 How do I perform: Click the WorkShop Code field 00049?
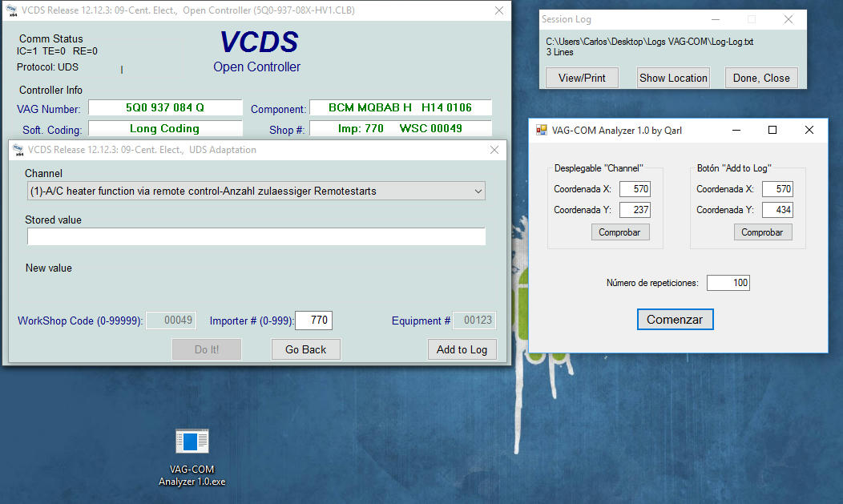pos(171,321)
